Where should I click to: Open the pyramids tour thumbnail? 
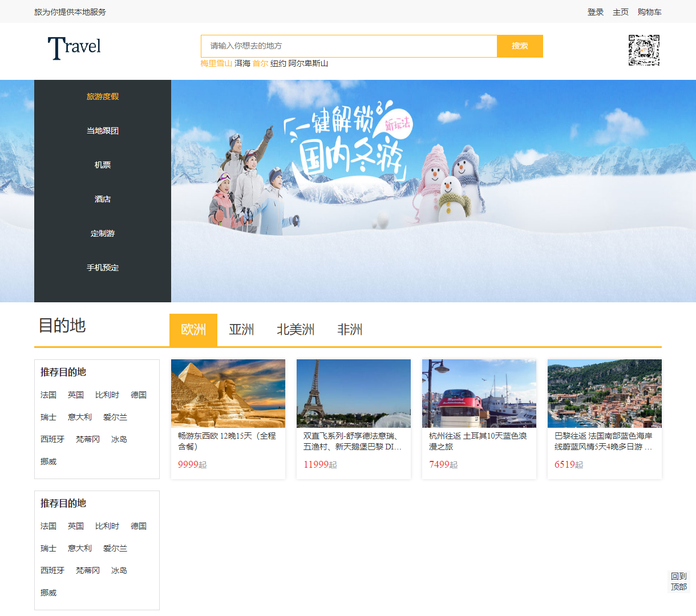click(228, 394)
